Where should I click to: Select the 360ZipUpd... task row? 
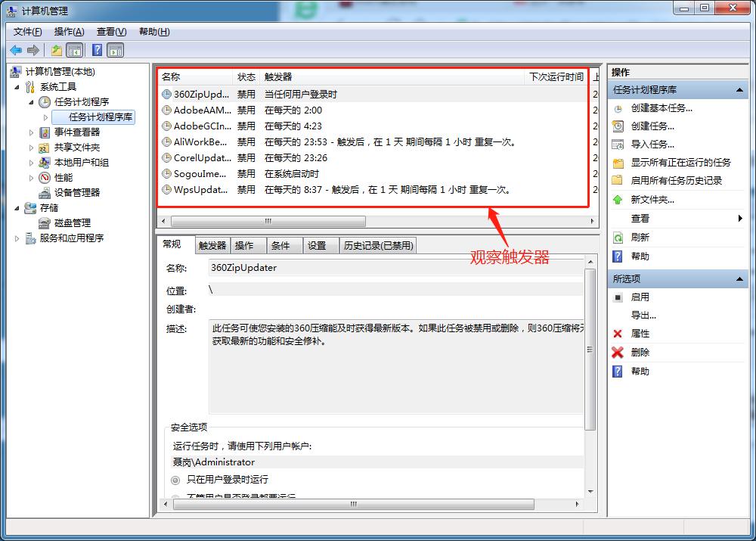[373, 94]
